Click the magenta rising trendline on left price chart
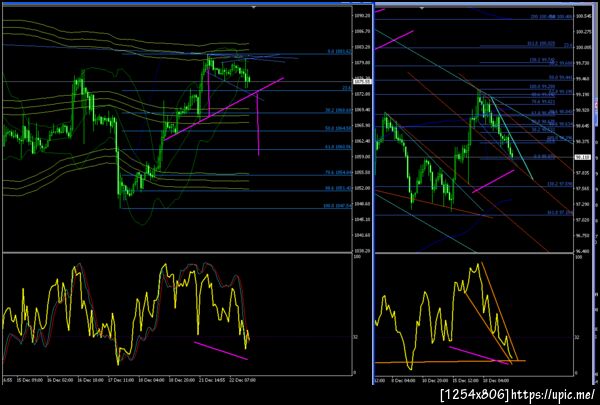This screenshot has height=405, width=600. pos(224,109)
